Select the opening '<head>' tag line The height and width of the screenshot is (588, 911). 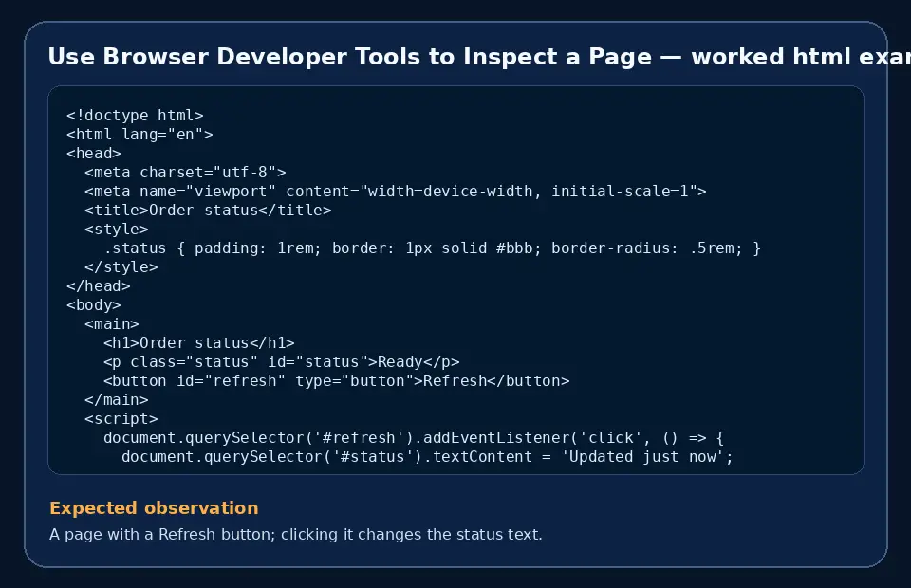click(94, 154)
